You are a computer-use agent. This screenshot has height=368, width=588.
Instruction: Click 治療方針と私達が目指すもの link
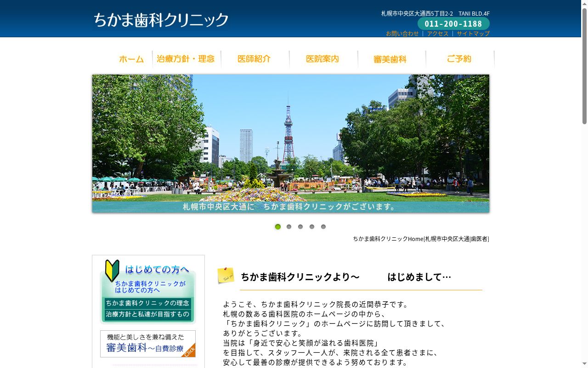click(147, 314)
